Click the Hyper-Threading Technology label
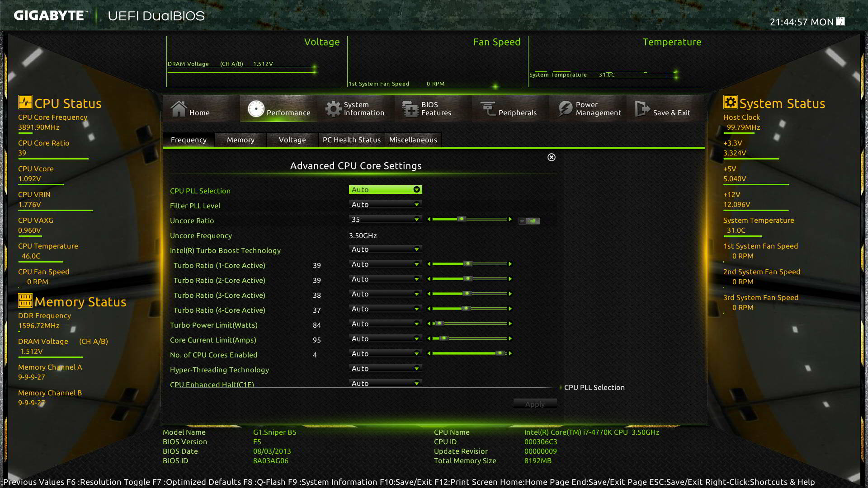The height and width of the screenshot is (488, 868). tap(219, 370)
